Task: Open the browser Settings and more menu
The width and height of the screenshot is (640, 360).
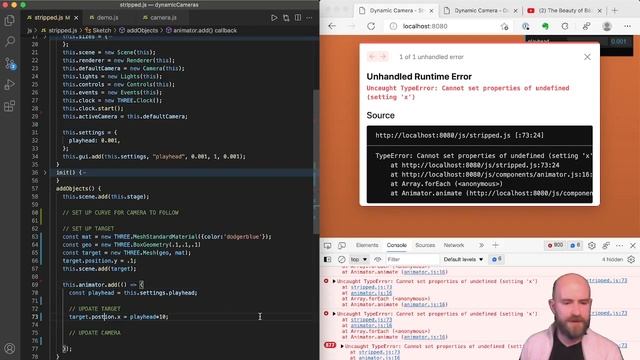Action: point(627,26)
